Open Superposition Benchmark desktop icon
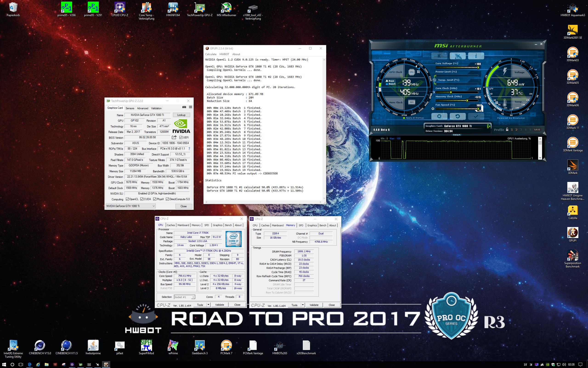The height and width of the screenshot is (368, 588). tap(573, 259)
